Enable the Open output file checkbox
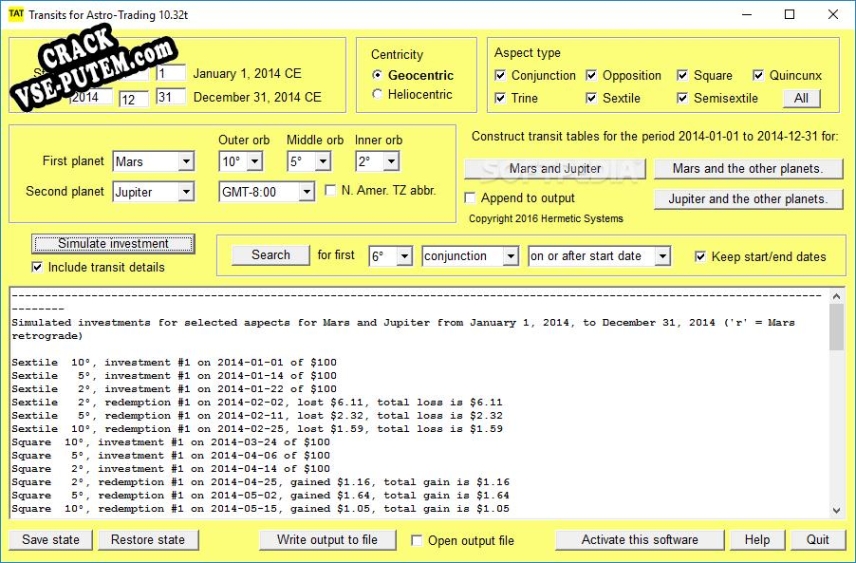Screen dimensions: 856x563 (417, 540)
